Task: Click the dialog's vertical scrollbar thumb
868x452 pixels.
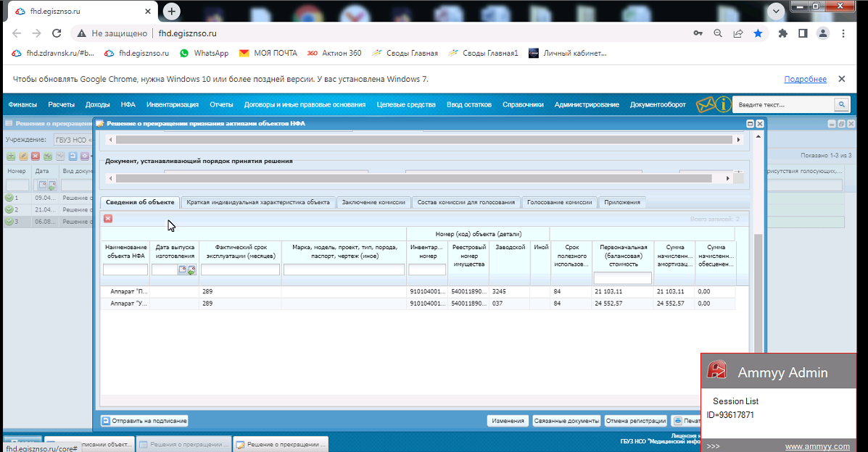Action: click(759, 293)
